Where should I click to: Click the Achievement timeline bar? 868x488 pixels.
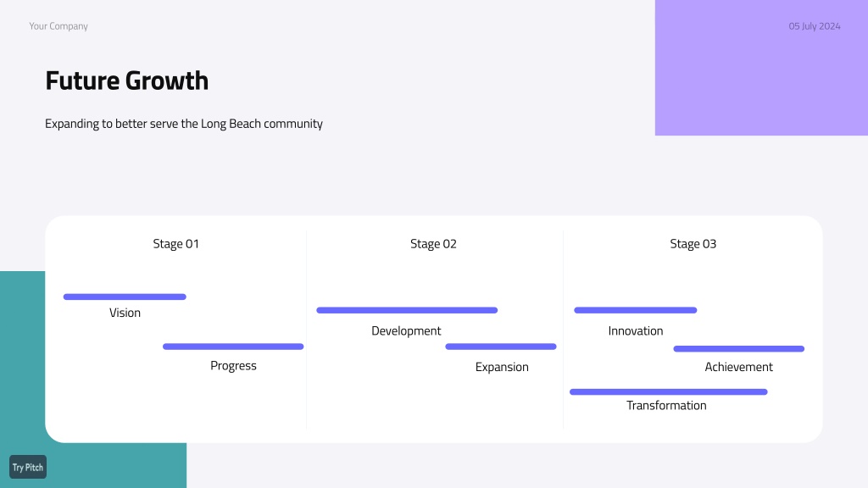739,349
